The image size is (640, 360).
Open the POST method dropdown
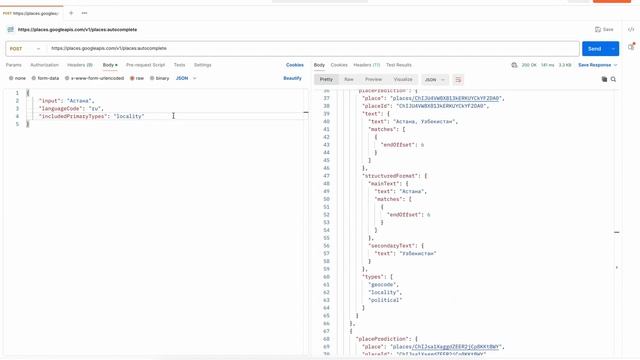(x=25, y=49)
